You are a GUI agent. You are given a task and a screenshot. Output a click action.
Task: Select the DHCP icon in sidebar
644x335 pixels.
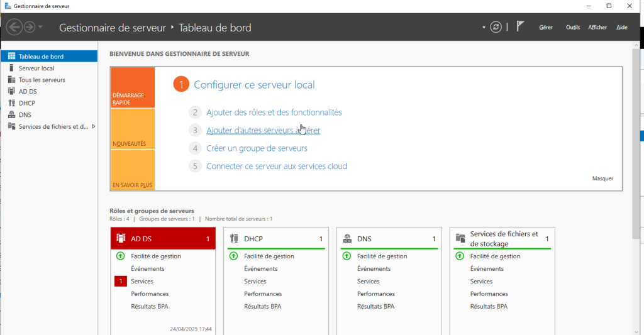point(11,103)
